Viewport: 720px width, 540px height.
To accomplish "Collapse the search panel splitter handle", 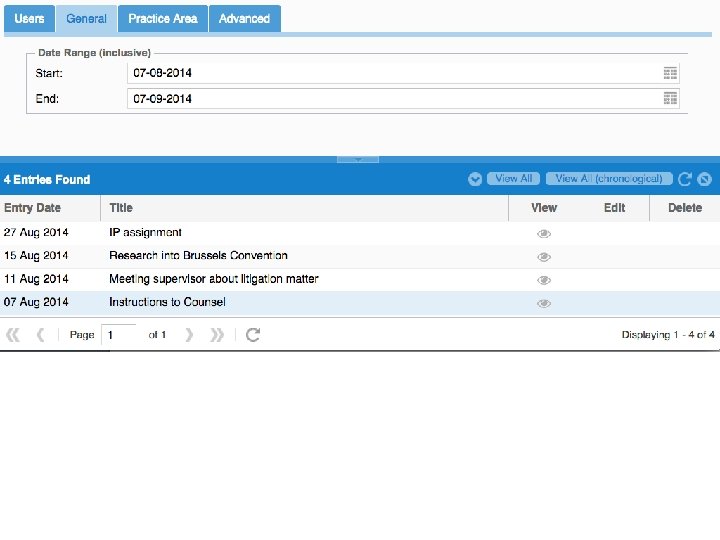I will click(x=358, y=159).
